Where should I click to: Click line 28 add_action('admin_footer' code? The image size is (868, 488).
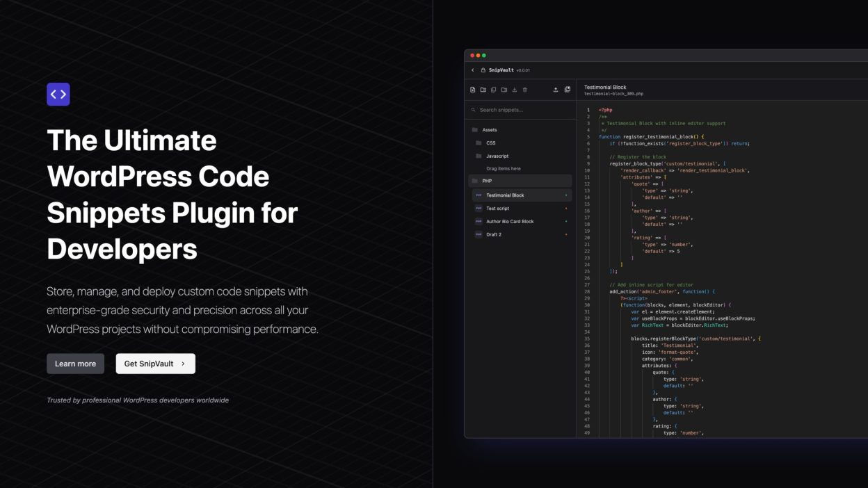click(x=662, y=292)
